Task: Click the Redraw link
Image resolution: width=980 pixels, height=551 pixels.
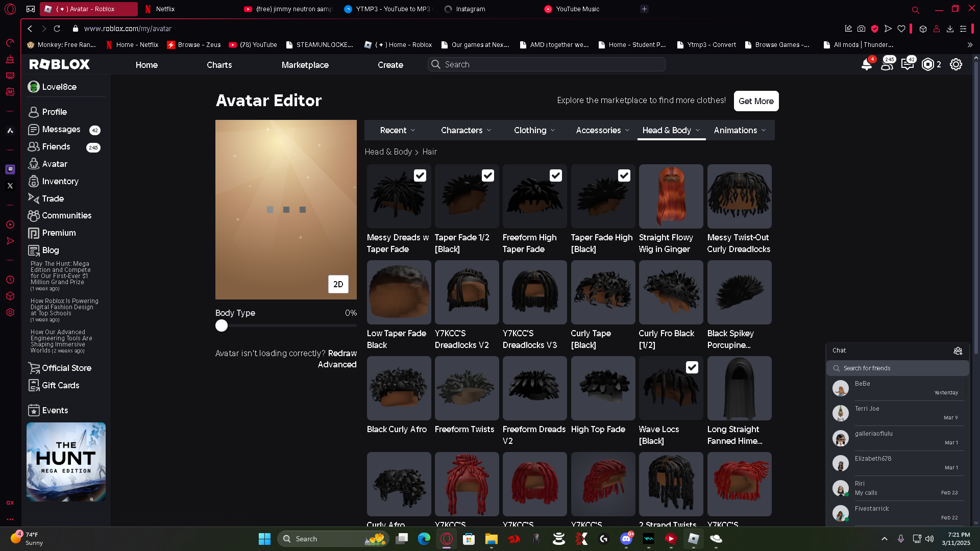Action: point(342,353)
